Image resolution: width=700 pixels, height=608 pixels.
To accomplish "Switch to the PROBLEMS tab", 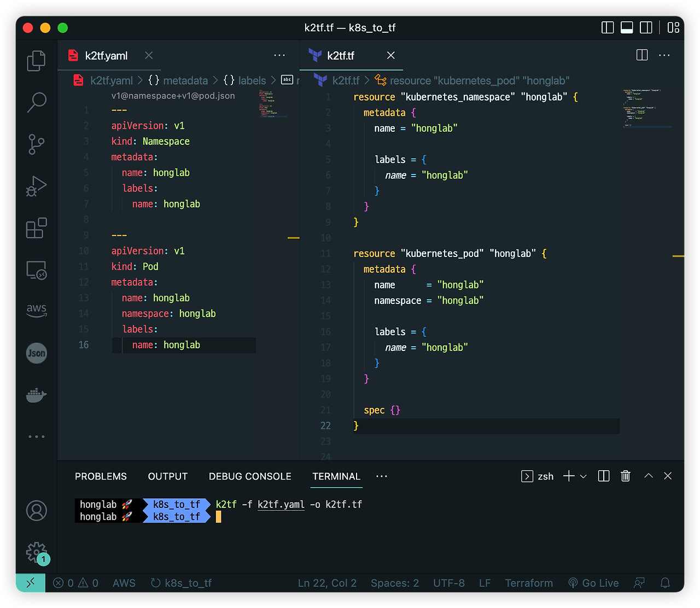I will click(x=101, y=476).
